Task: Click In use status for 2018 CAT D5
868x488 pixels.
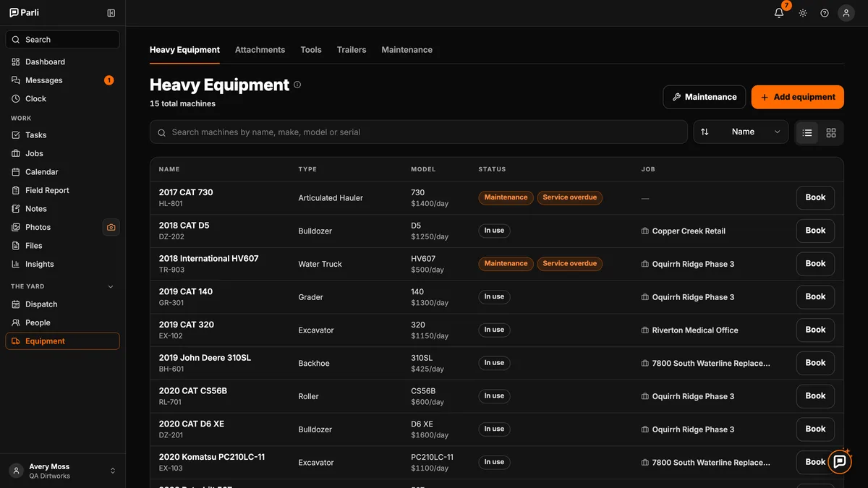Action: 494,231
